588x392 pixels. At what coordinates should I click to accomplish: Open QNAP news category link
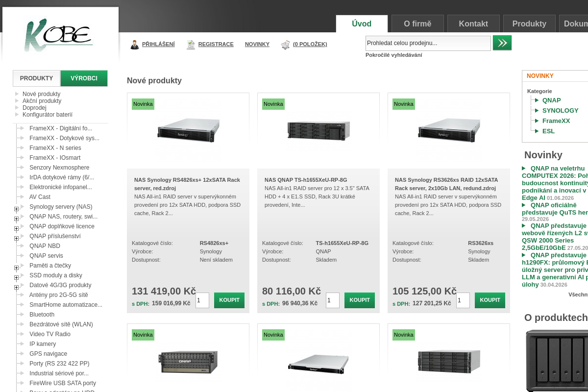click(x=551, y=100)
